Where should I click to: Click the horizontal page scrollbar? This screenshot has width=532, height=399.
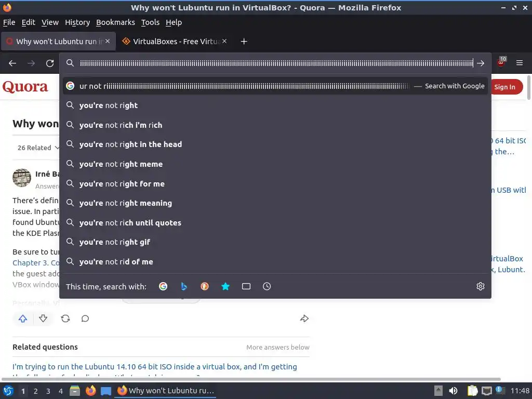click(x=251, y=379)
